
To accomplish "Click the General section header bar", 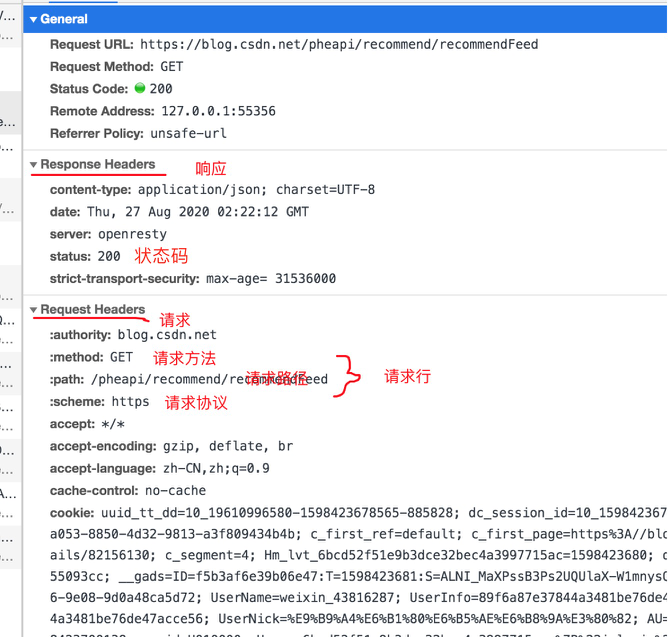I will coord(345,19).
